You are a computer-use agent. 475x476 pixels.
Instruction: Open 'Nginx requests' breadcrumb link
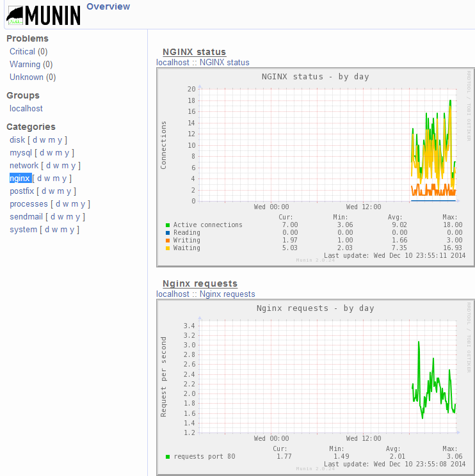227,294
